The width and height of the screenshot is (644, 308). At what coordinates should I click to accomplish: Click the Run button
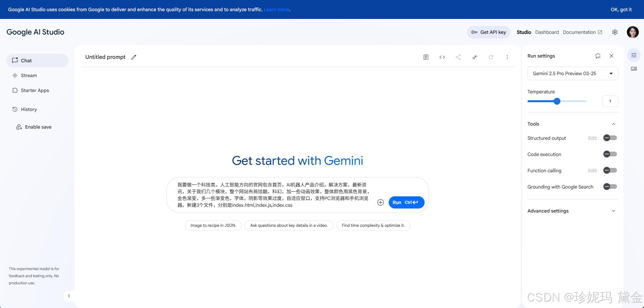click(406, 202)
